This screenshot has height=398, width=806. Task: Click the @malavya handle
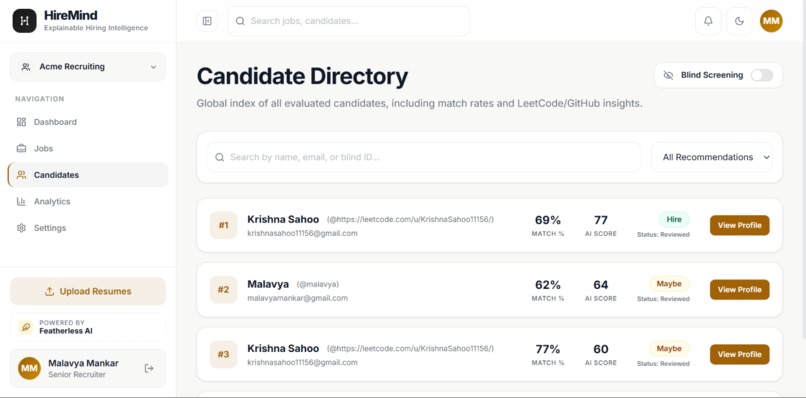(318, 284)
